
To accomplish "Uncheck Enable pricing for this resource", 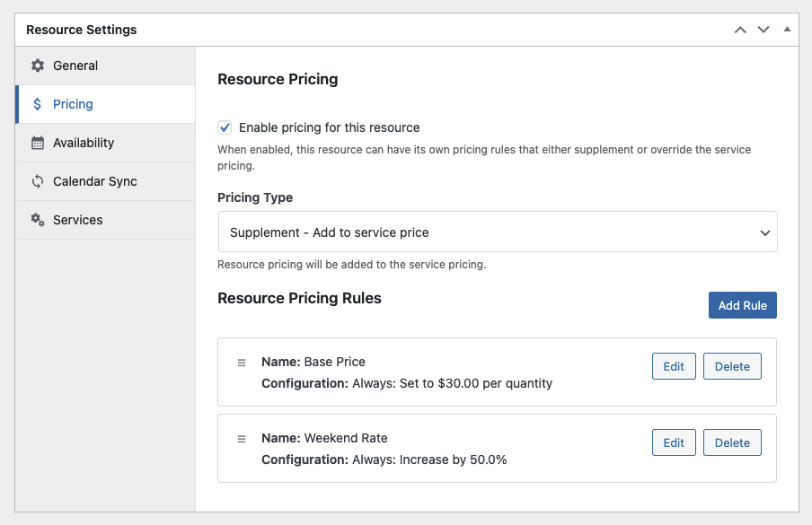I will (225, 127).
